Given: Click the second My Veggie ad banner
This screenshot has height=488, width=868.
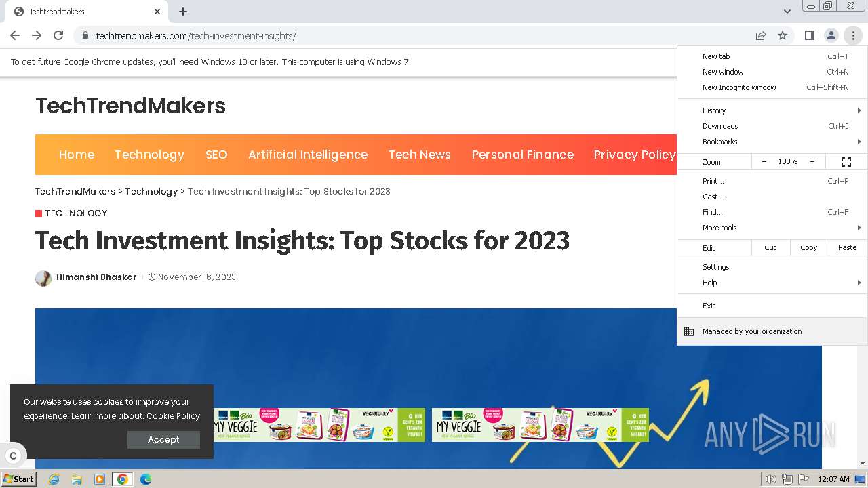Looking at the screenshot, I should [x=540, y=425].
